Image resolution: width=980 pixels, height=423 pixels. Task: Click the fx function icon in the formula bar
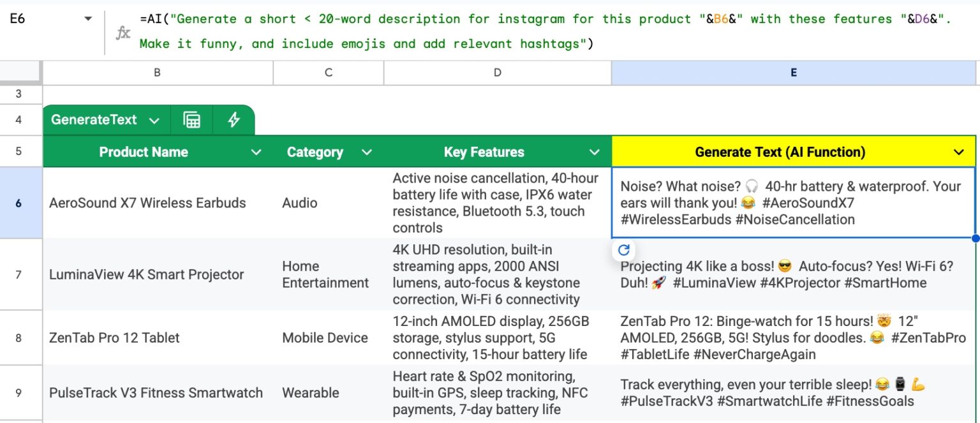coord(123,33)
